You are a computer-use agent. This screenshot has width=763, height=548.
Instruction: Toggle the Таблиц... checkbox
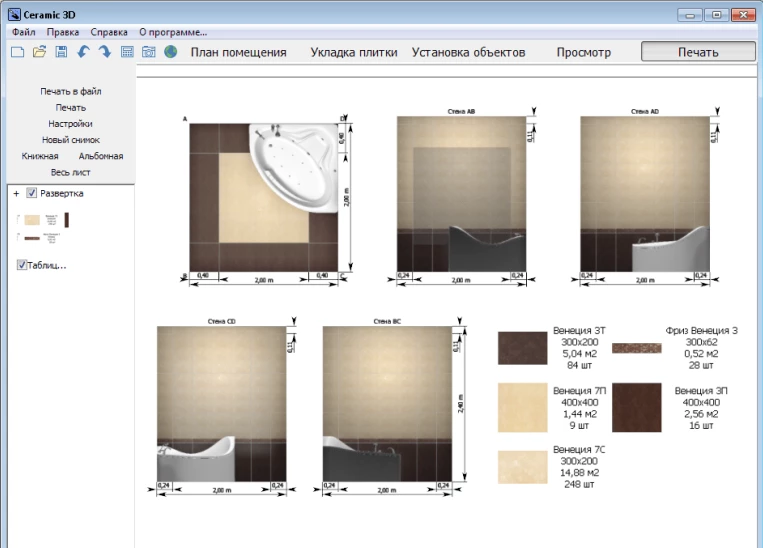click(22, 265)
